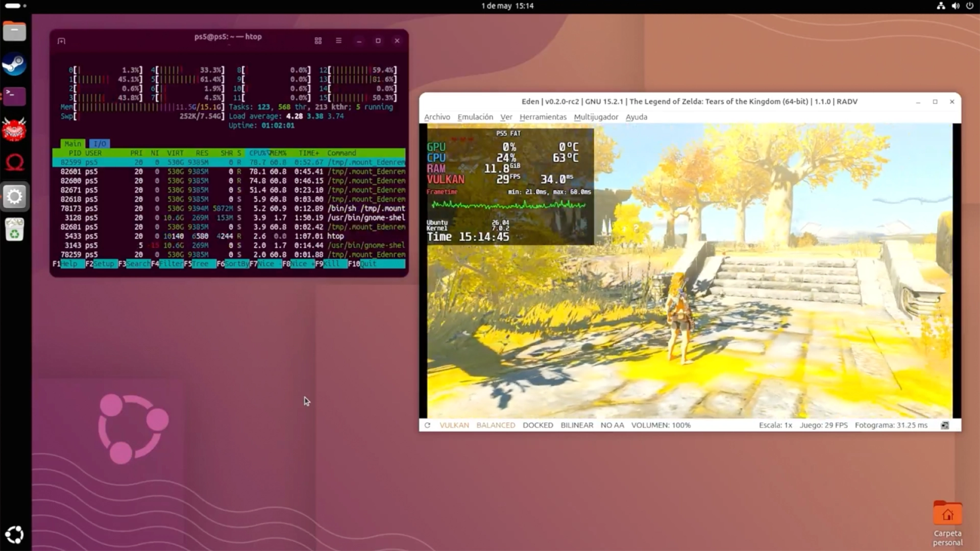Show applications via the Ubuntu logo button
The width and height of the screenshot is (980, 551).
point(14,535)
